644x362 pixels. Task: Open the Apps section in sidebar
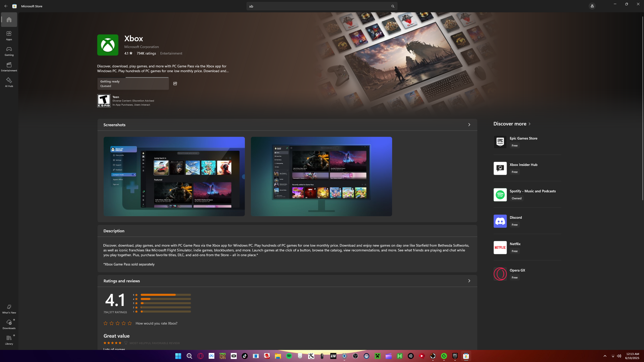pyautogui.click(x=9, y=35)
